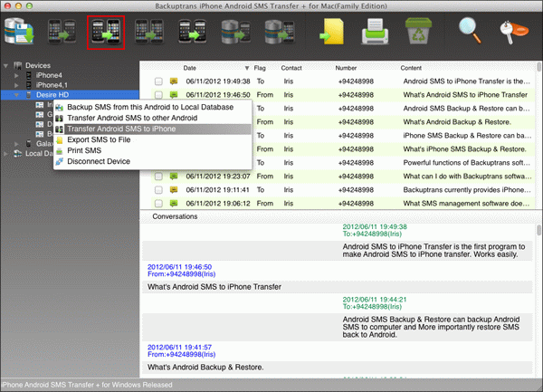Tick the checkbox for 19:11:41 message
The height and width of the screenshot is (392, 543).
(158, 190)
